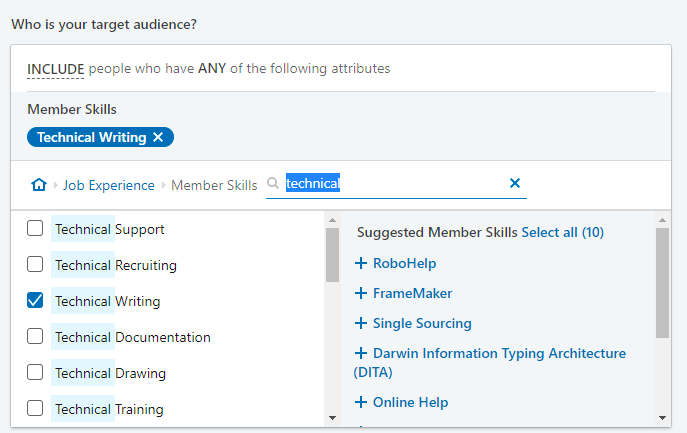Uncheck the Technical Writing checkbox
This screenshot has width=687, height=433.
click(x=35, y=301)
